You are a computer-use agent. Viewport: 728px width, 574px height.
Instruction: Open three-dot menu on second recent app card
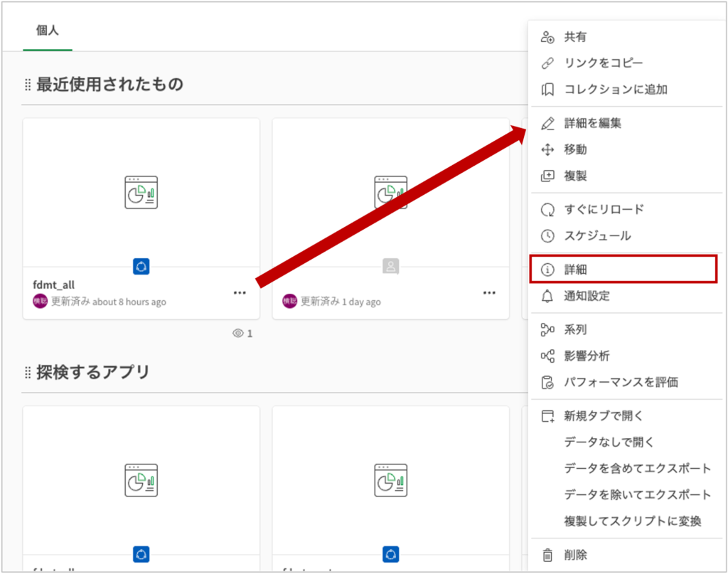(489, 292)
